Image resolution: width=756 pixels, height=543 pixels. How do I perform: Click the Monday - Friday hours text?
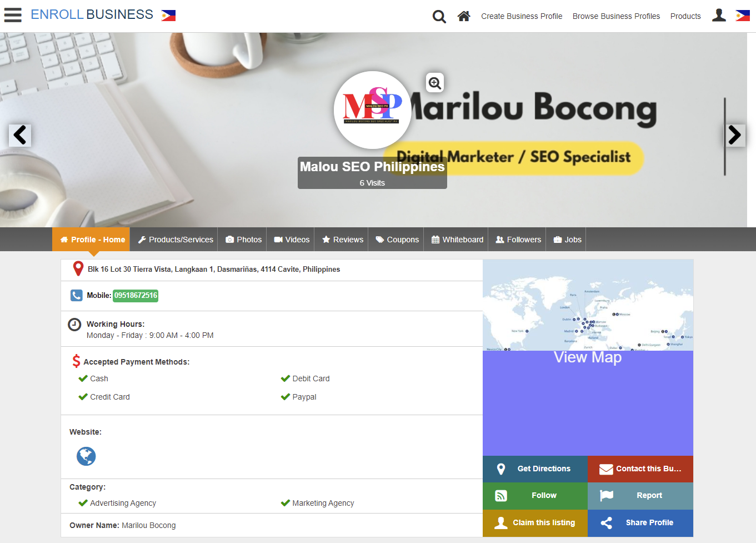pos(150,335)
